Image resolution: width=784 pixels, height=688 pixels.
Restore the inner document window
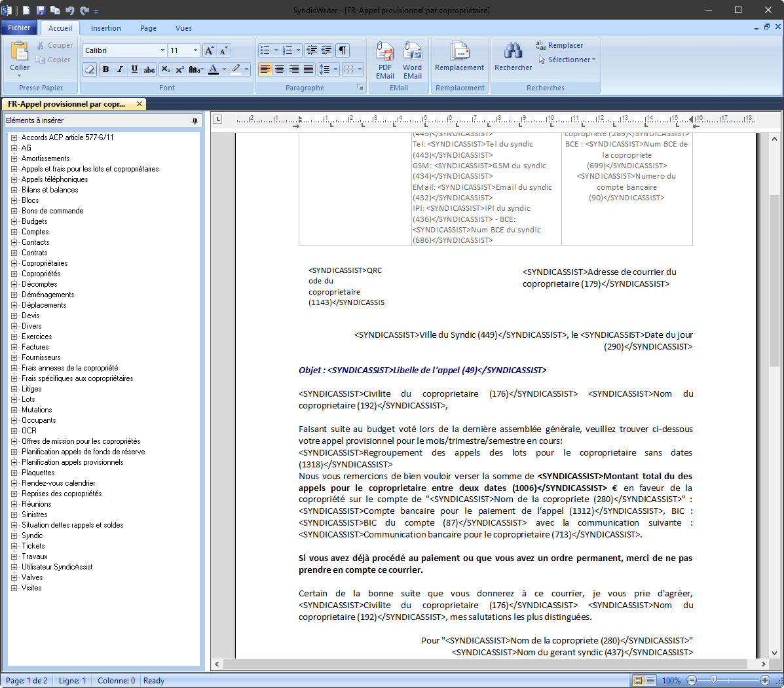click(x=767, y=27)
